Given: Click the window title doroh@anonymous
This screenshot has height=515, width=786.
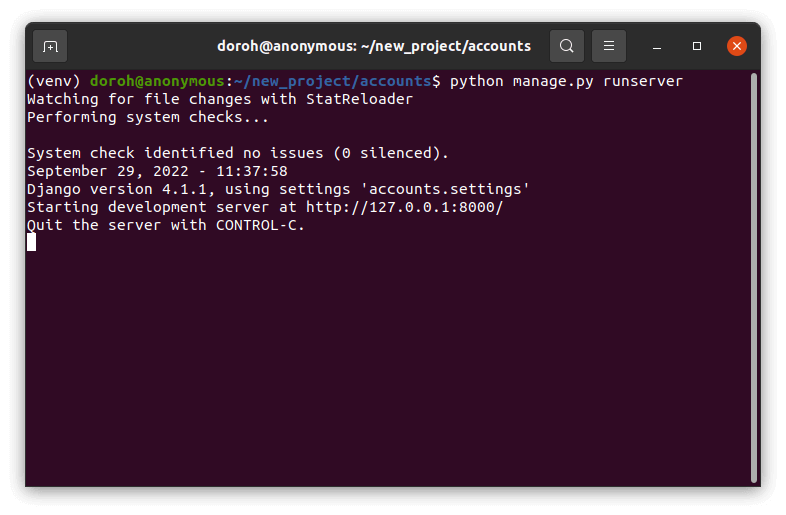Looking at the screenshot, I should (373, 46).
